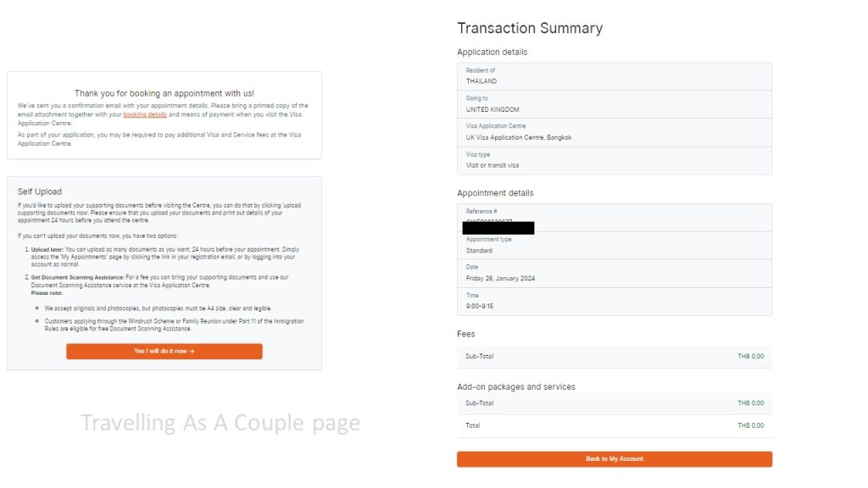Click the 'Going to UNITED KINGDOM' row
This screenshot has width=868, height=488.
click(x=614, y=104)
